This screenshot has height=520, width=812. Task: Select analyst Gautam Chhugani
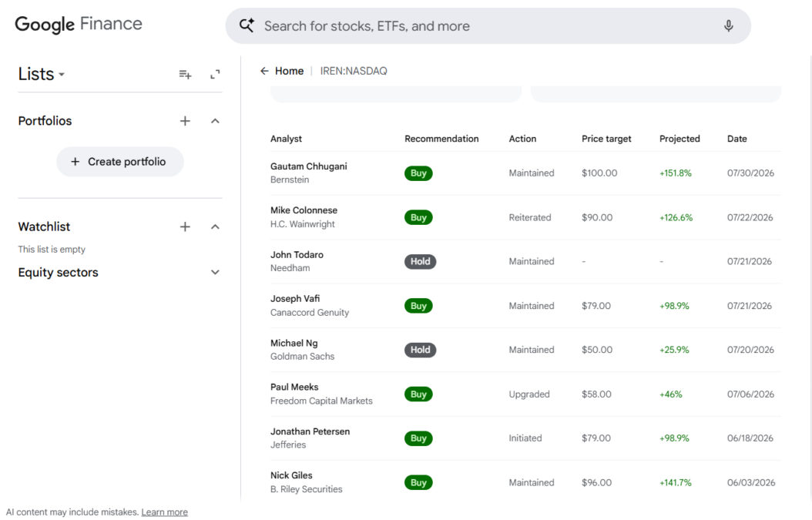point(309,166)
